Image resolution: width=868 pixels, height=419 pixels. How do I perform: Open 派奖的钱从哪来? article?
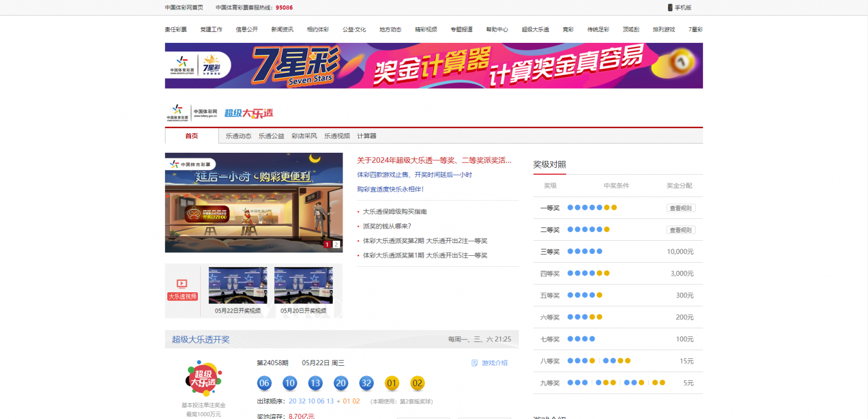click(387, 226)
